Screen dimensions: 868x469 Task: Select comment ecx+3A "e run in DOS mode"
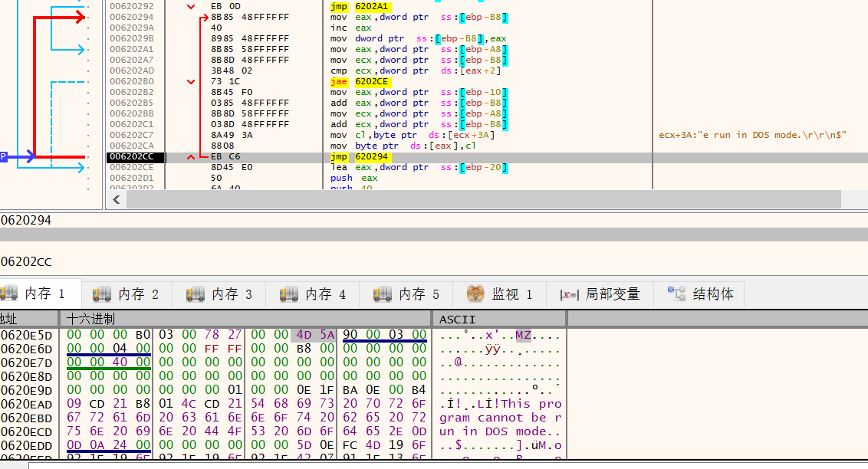(x=752, y=135)
